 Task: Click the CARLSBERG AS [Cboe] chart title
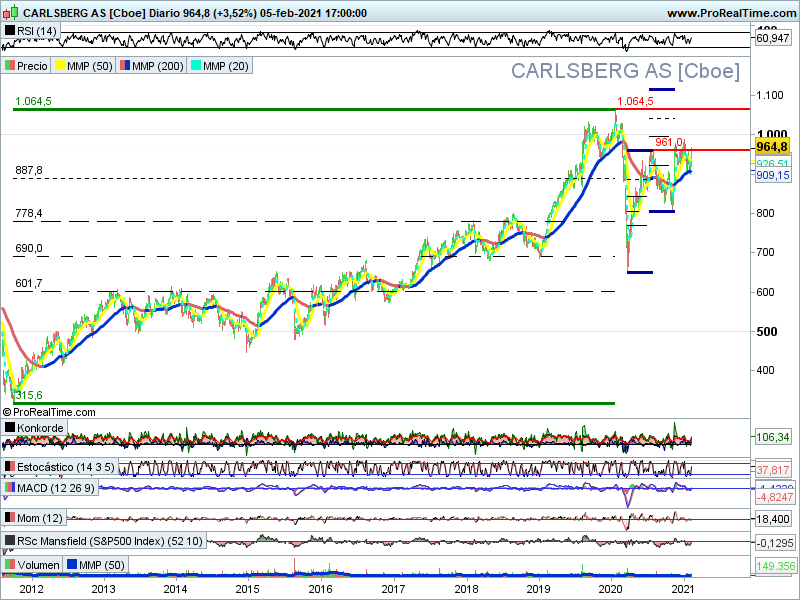pyautogui.click(x=625, y=71)
